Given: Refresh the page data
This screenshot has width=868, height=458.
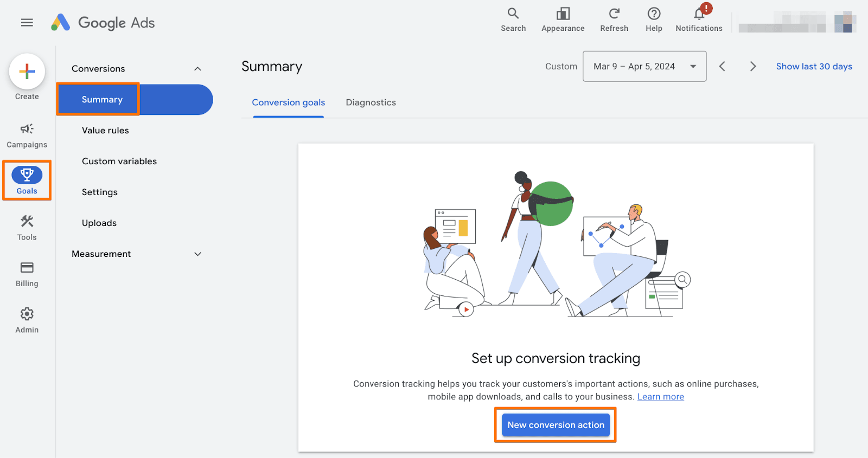Looking at the screenshot, I should coord(614,20).
